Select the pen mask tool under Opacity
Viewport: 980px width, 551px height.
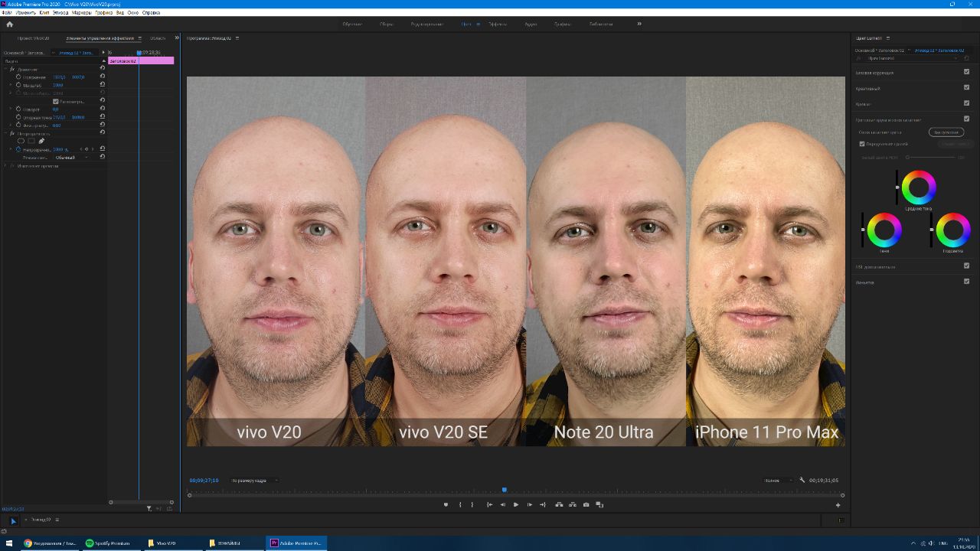point(41,141)
